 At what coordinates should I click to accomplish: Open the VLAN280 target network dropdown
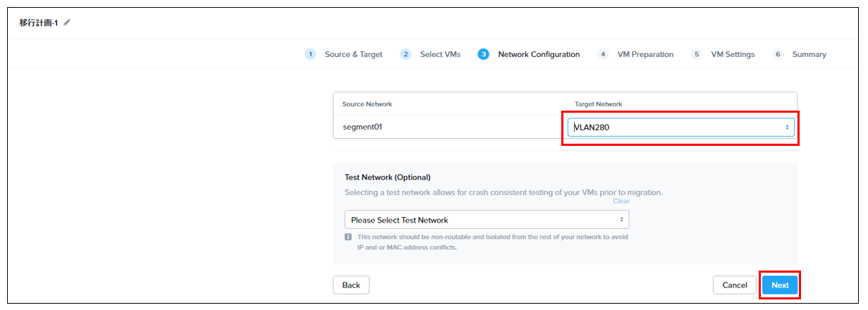[x=681, y=127]
